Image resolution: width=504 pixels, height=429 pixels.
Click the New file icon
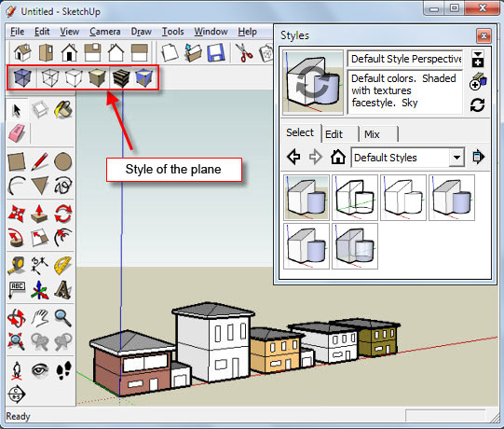pyautogui.click(x=170, y=52)
